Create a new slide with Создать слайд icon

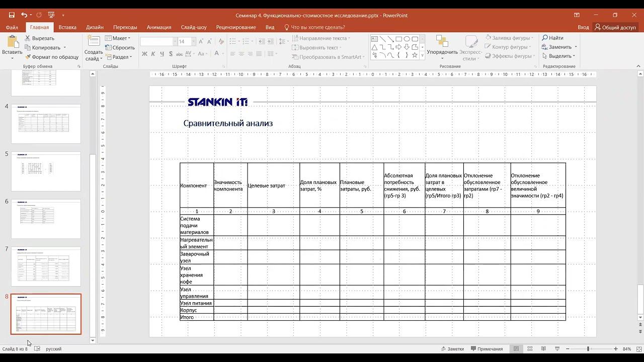pyautogui.click(x=94, y=41)
